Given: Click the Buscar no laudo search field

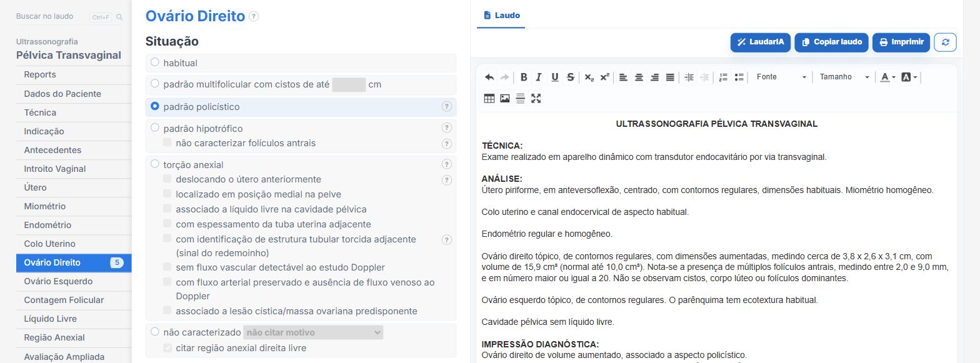Looking at the screenshot, I should click(x=51, y=16).
